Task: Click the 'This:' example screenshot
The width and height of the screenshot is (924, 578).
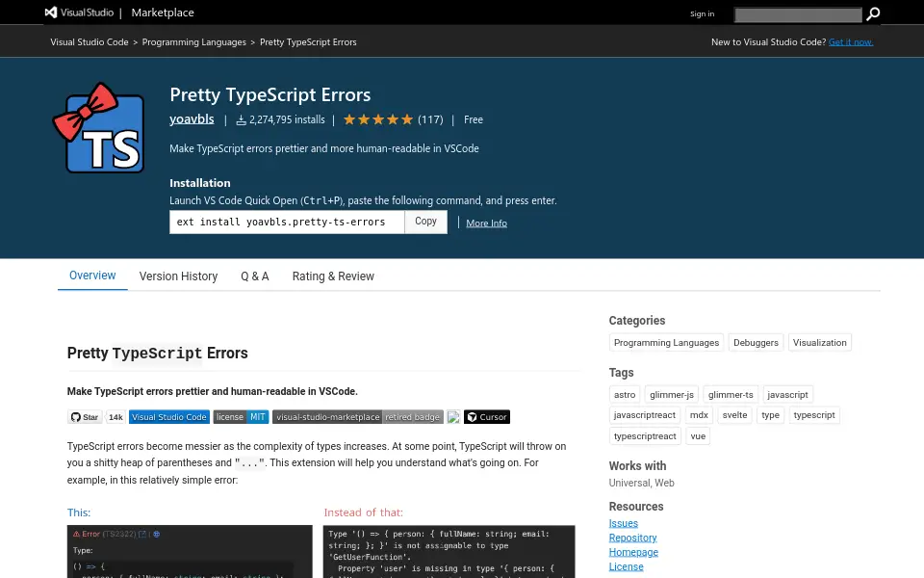Action: pos(190,551)
